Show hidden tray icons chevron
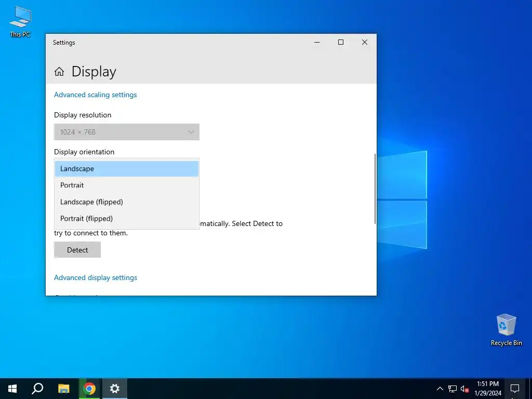 click(440, 389)
